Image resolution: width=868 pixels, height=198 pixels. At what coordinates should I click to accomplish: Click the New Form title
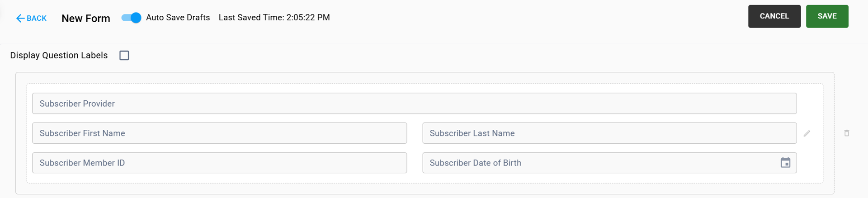[86, 19]
